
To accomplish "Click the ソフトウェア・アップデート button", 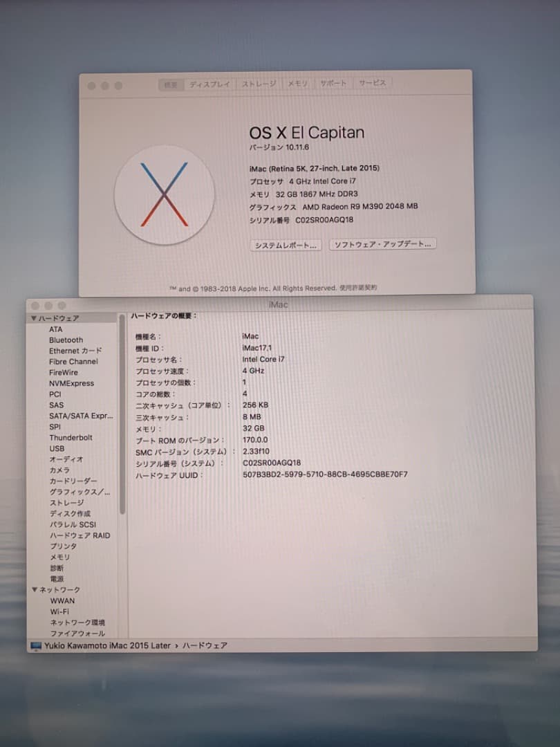I will (382, 245).
